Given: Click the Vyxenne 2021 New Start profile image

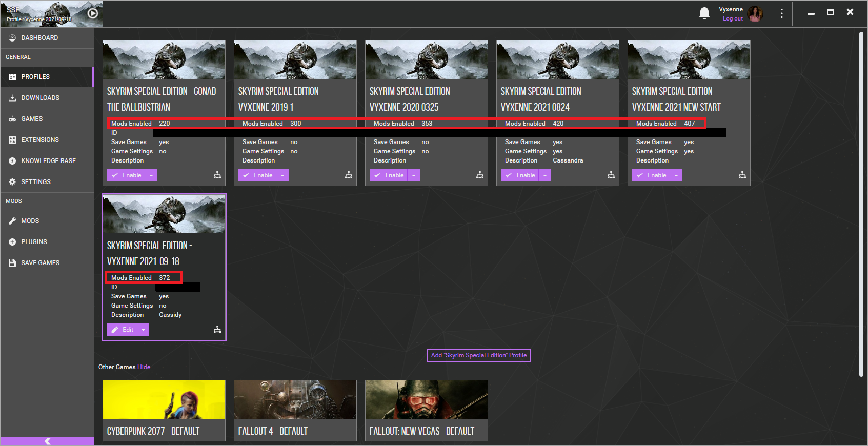Looking at the screenshot, I should point(689,60).
